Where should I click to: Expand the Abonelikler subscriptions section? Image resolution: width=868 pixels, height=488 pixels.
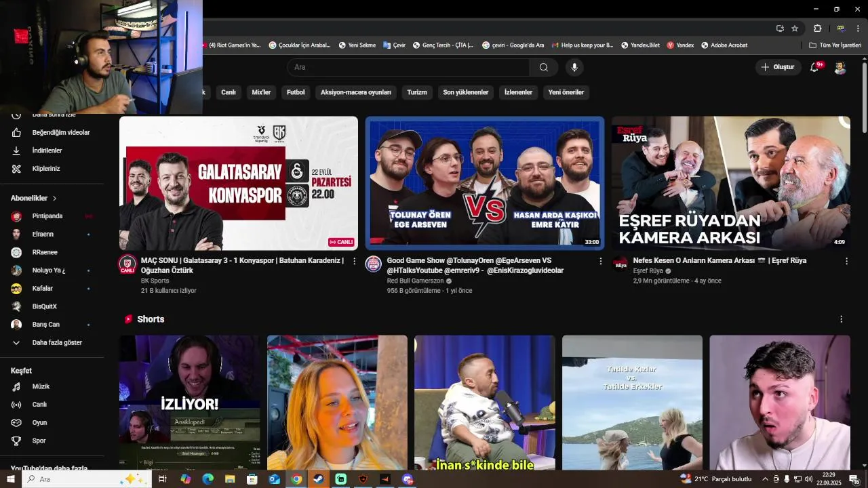tap(34, 198)
